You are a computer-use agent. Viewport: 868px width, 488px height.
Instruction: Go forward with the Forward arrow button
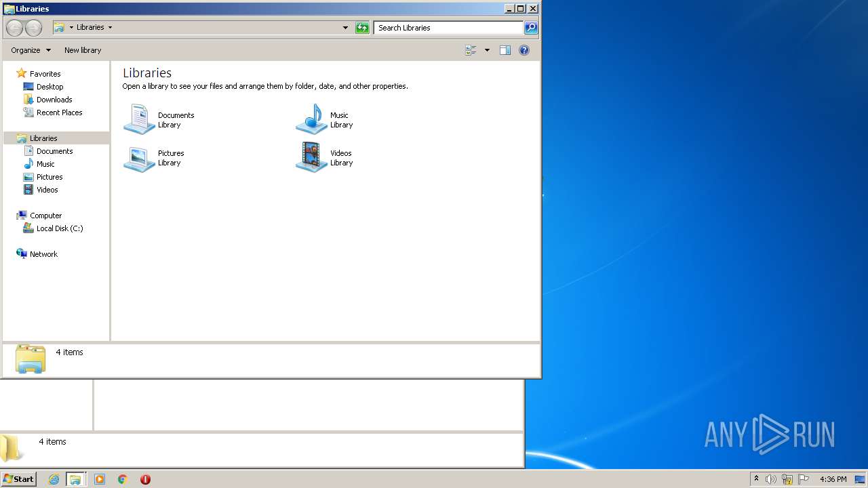33,28
